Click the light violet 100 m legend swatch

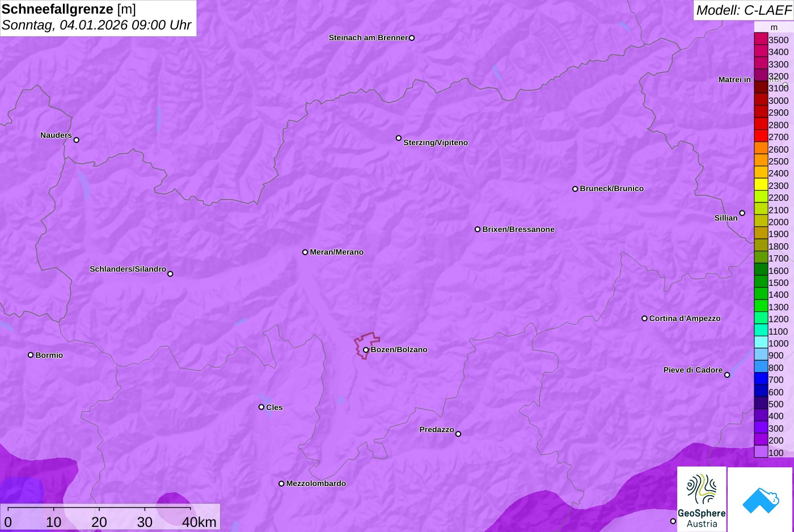click(761, 452)
